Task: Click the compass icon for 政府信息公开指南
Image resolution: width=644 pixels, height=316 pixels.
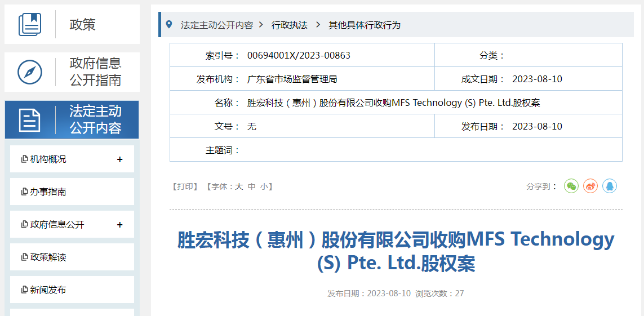Action: [x=29, y=72]
